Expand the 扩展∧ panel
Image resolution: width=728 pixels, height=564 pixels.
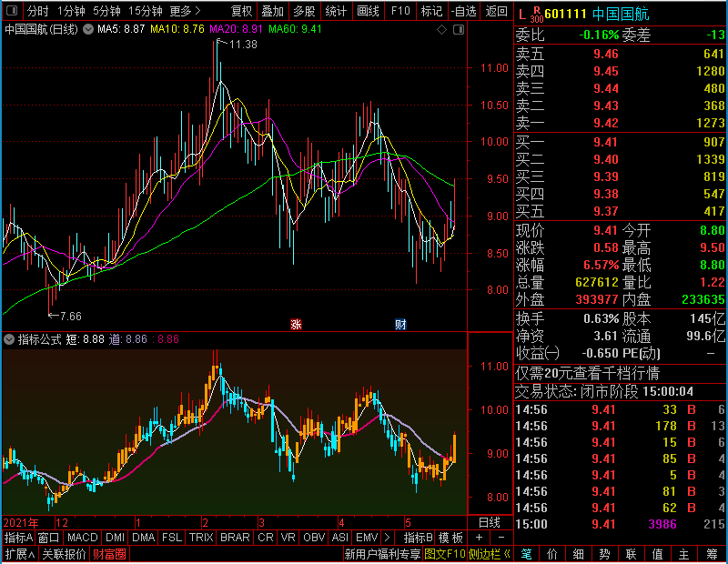20,554
